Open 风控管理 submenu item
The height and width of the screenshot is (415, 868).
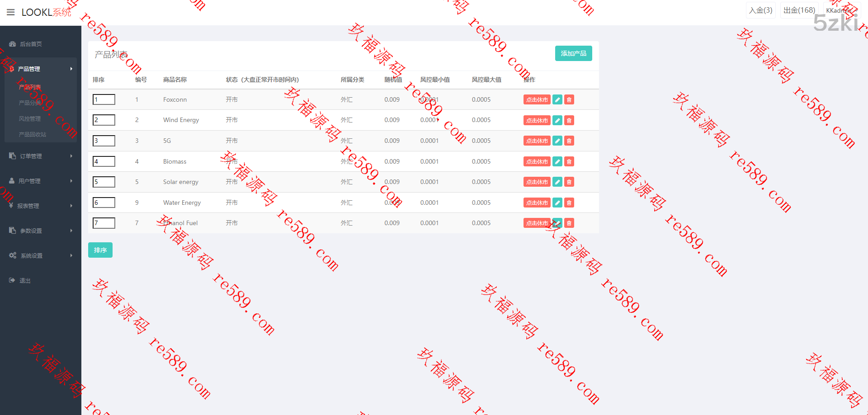pyautogui.click(x=30, y=119)
